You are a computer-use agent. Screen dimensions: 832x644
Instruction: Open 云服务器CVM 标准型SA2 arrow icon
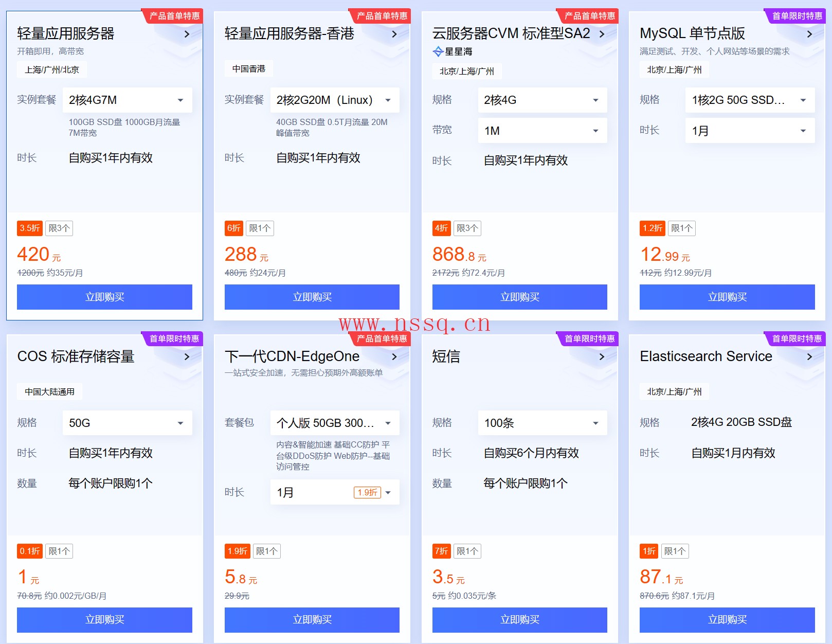pyautogui.click(x=602, y=34)
